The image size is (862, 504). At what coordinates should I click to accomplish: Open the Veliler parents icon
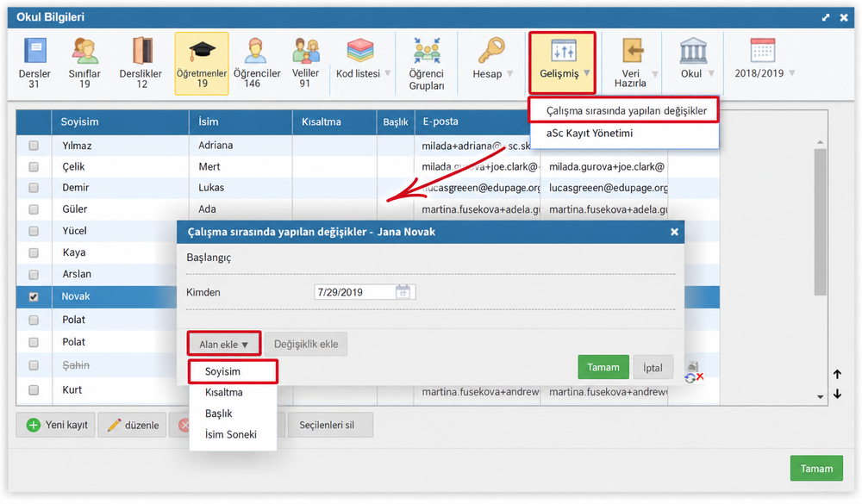click(305, 51)
